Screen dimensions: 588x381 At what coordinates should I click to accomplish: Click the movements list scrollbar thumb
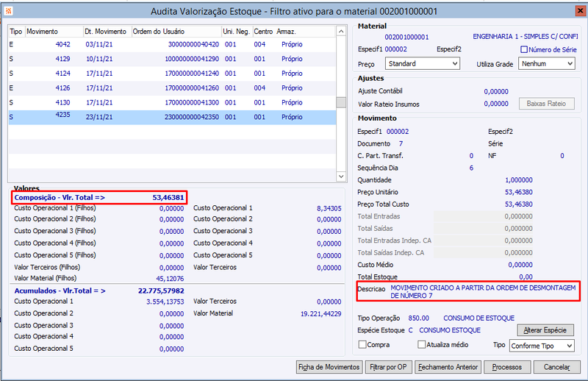click(341, 102)
